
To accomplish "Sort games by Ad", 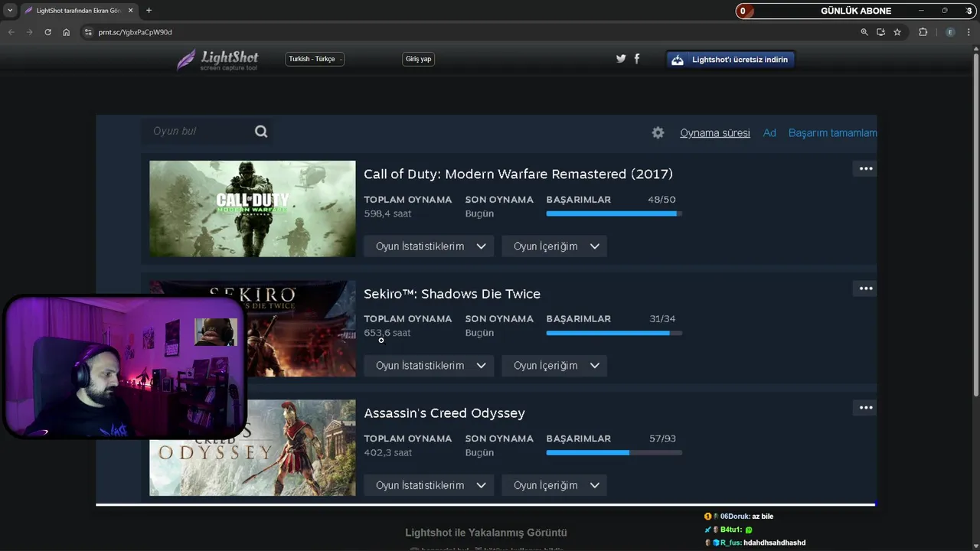I will [x=769, y=133].
